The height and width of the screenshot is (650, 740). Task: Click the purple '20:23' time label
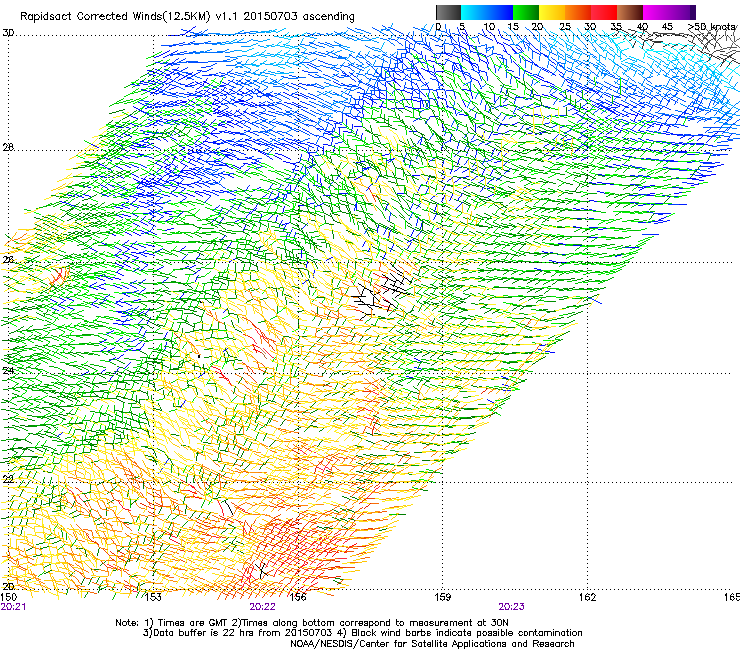coord(511,607)
